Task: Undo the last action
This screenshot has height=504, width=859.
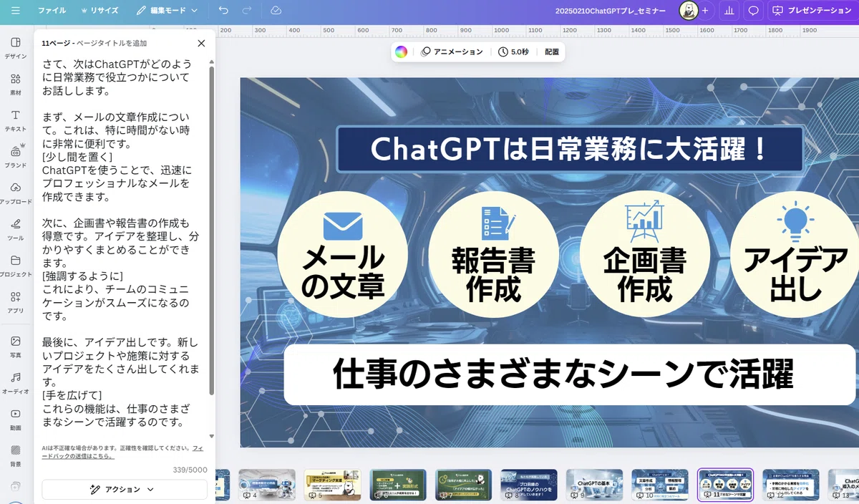Action: [224, 11]
